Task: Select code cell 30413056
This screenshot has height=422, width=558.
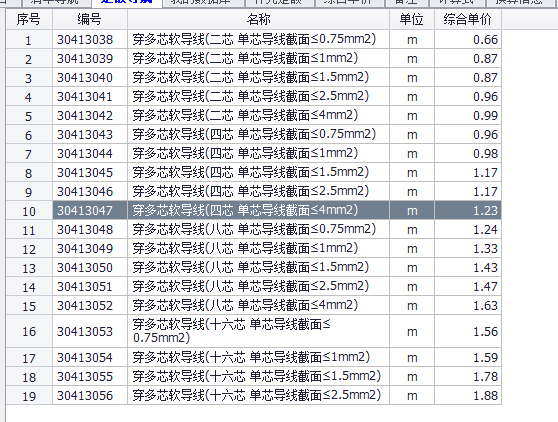Action: tap(90, 396)
